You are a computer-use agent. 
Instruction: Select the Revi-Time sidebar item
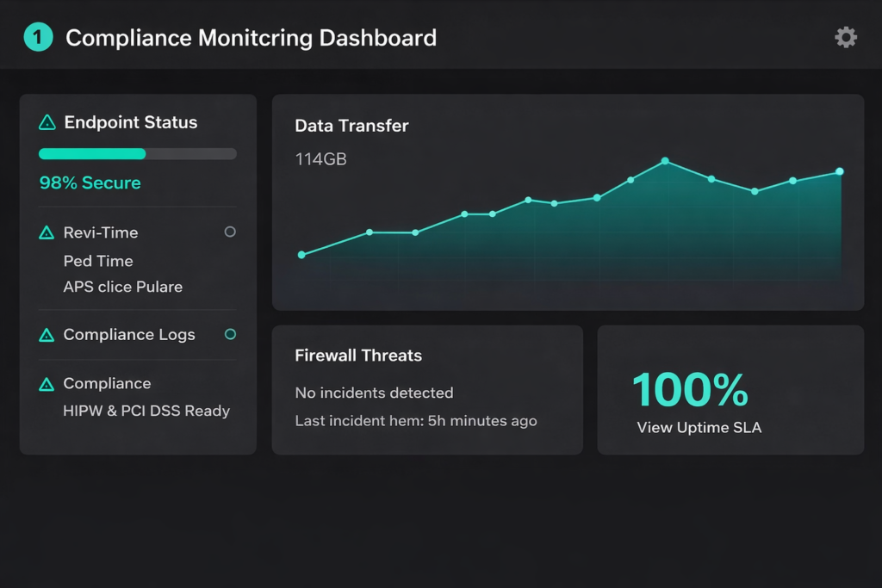101,232
